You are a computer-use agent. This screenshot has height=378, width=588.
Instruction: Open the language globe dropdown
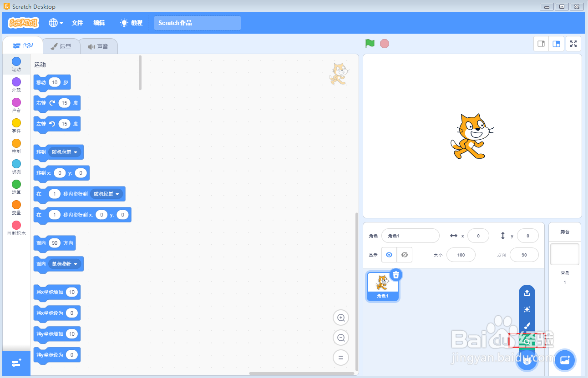point(56,22)
